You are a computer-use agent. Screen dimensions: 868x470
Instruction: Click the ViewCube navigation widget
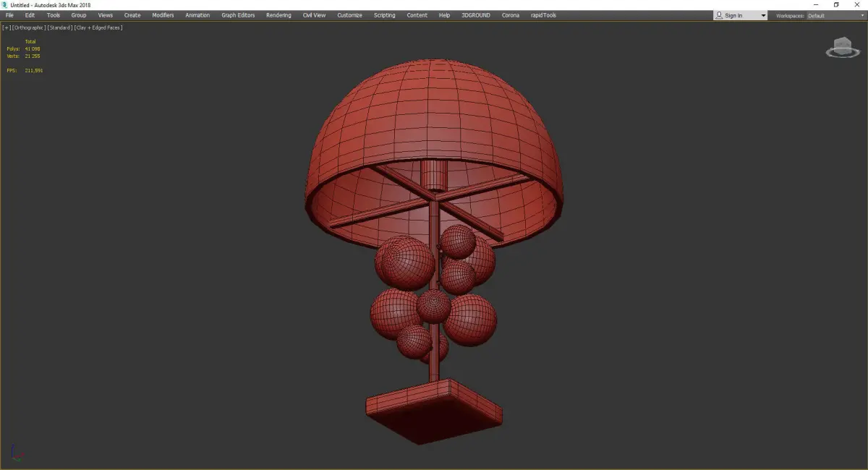[841, 49]
